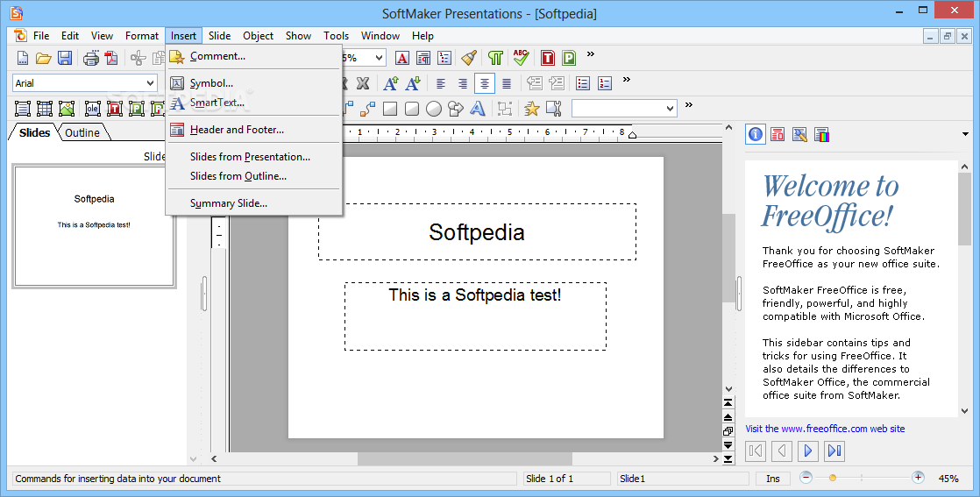Toggle centered text alignment
This screenshot has width=980, height=497.
(485, 83)
